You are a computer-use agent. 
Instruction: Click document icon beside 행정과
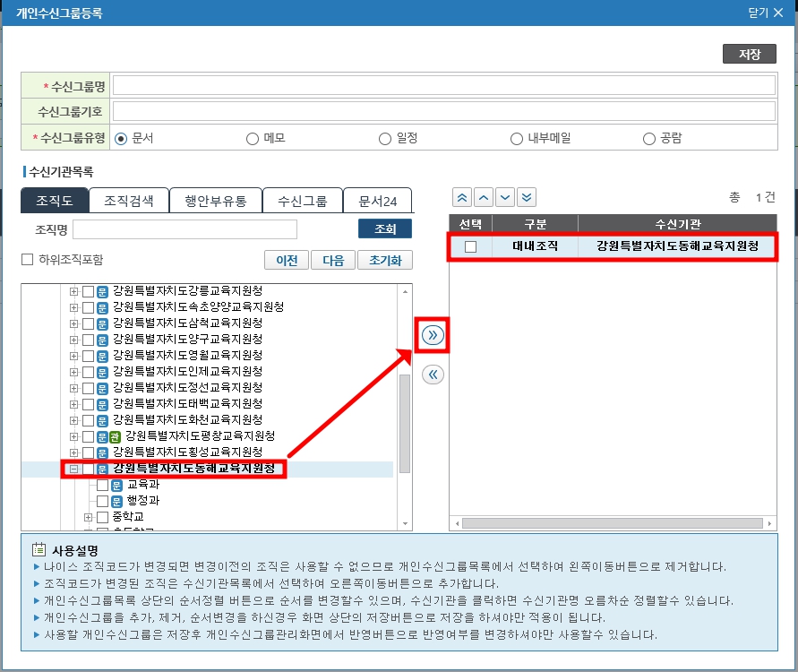click(116, 502)
